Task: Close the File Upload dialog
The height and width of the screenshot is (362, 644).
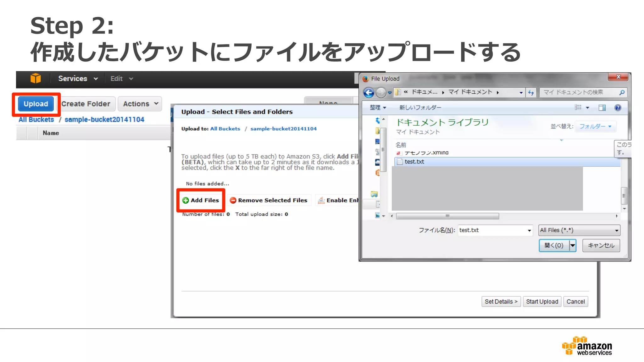Action: point(618,77)
